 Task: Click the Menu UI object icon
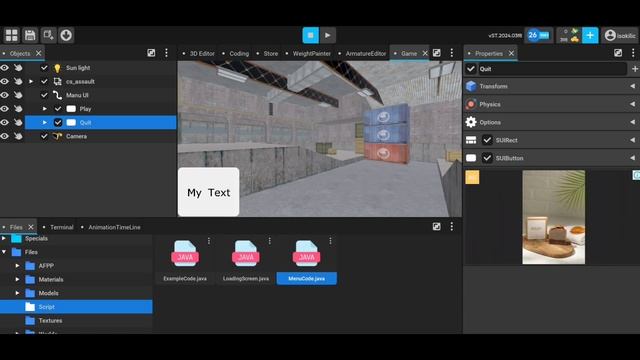pyautogui.click(x=57, y=95)
